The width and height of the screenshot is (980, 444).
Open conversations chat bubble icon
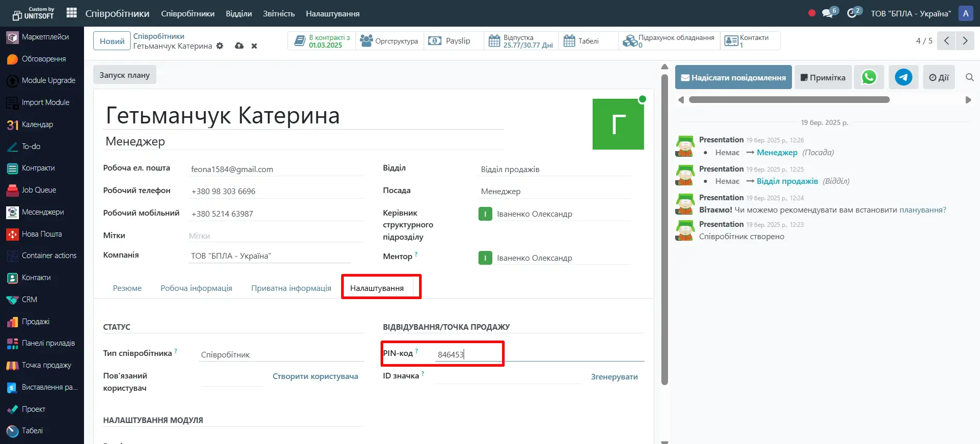827,13
